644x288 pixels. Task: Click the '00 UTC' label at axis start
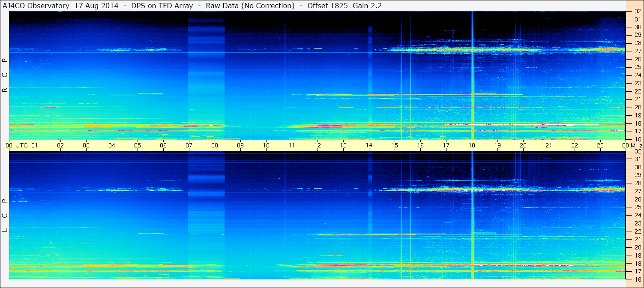click(16, 145)
